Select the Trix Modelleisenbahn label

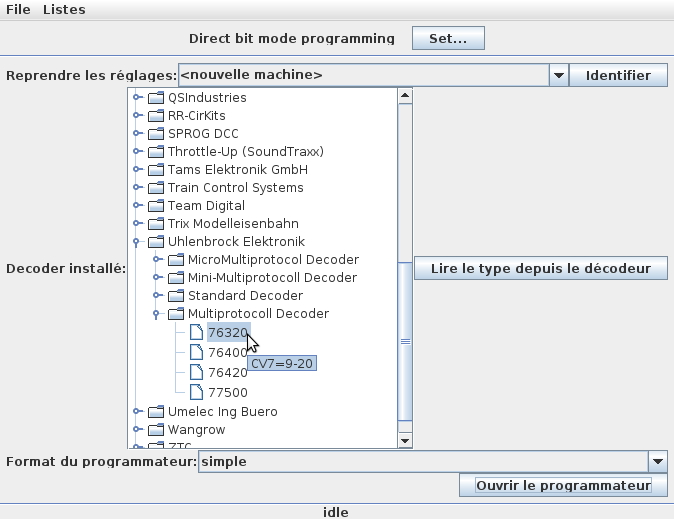point(233,224)
